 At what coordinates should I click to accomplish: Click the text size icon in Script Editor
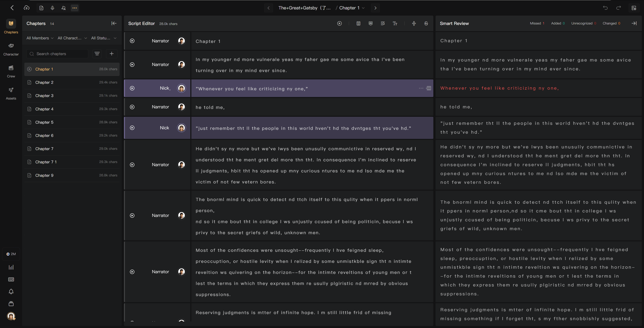click(395, 23)
